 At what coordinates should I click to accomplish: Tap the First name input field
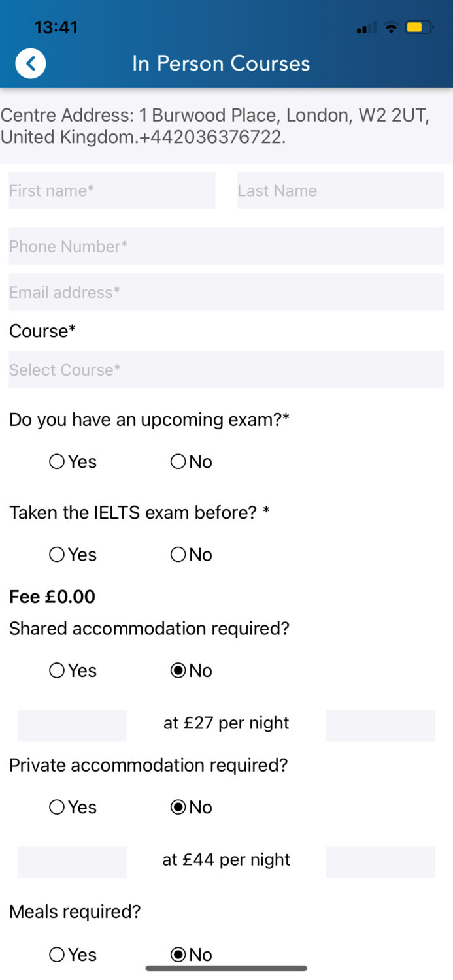[x=111, y=190]
